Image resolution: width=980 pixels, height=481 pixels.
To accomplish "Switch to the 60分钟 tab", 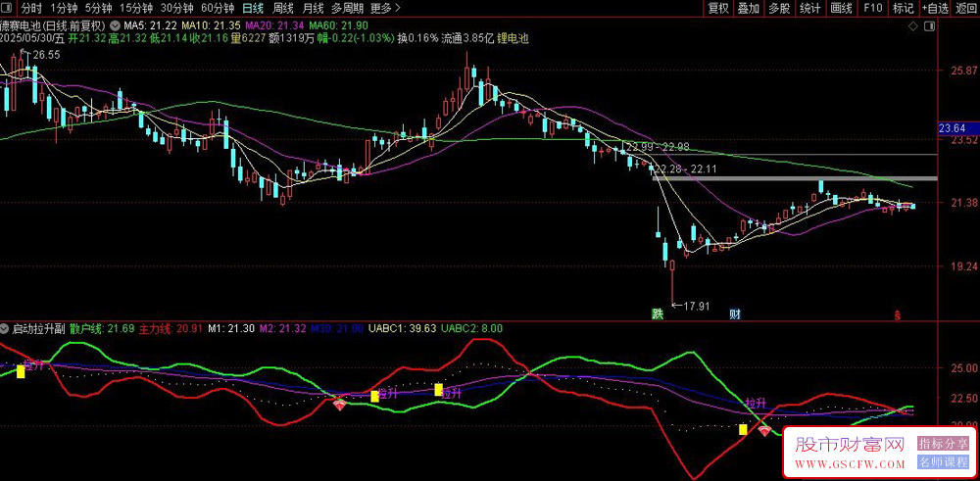I will tap(218, 8).
